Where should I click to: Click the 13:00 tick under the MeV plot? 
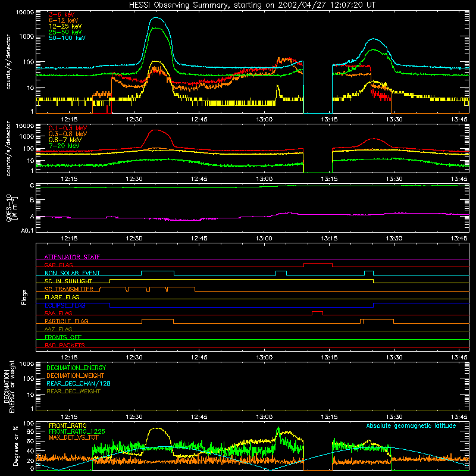(264, 179)
